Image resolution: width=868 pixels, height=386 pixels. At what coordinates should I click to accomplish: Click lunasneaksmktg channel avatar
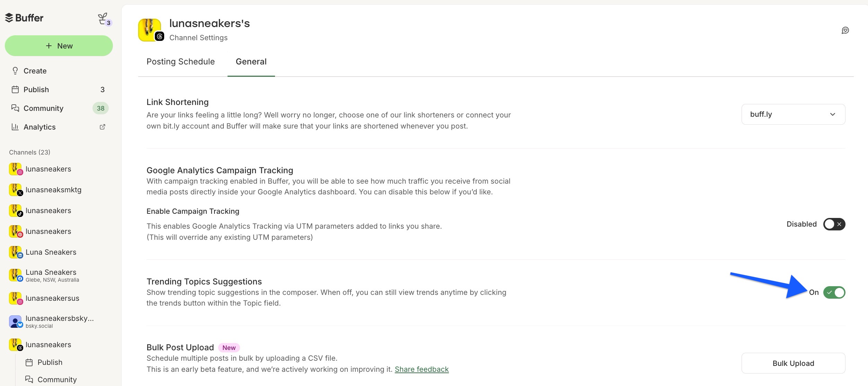pyautogui.click(x=16, y=190)
